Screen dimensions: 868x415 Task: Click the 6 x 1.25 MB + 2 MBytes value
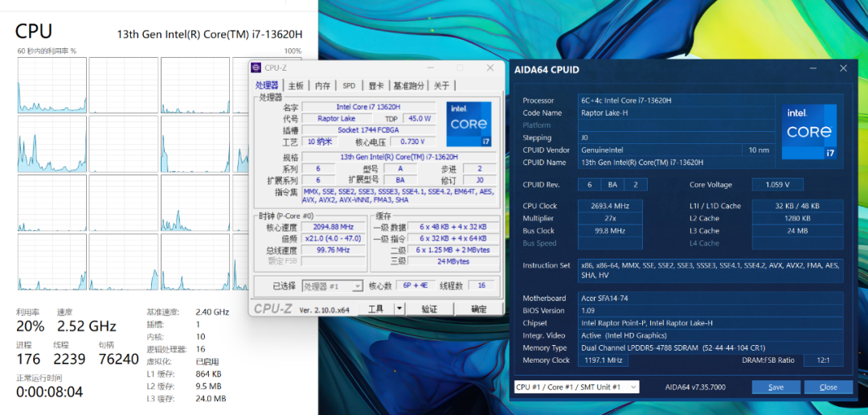point(452,250)
